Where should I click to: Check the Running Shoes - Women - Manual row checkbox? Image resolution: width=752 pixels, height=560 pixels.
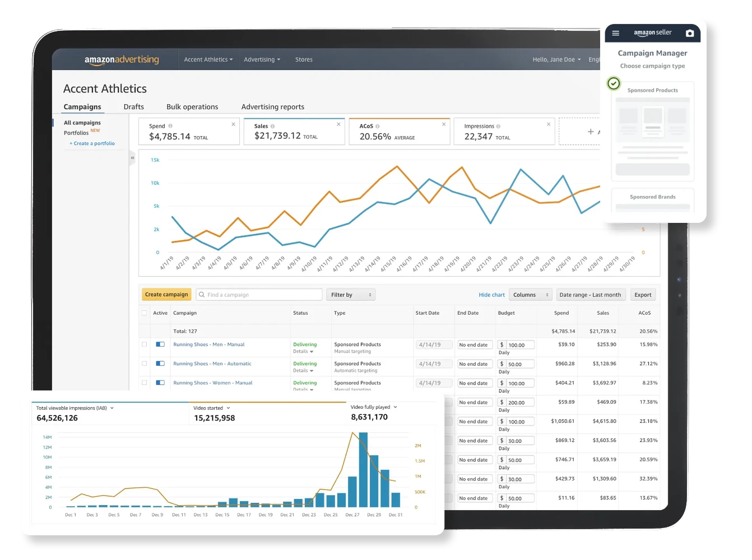click(x=145, y=382)
